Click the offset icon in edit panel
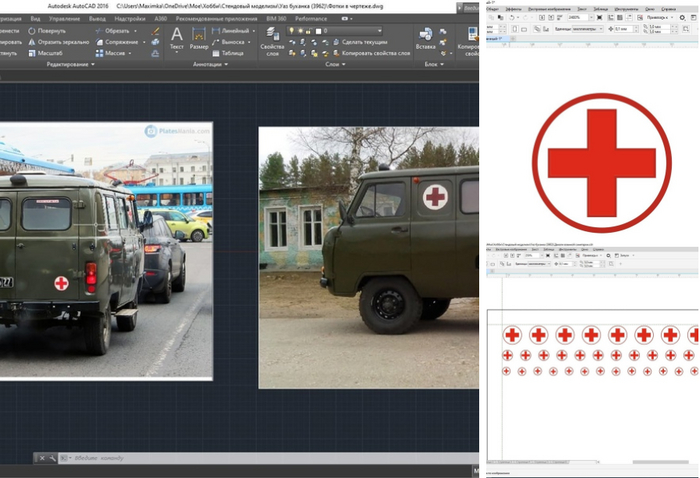Image resolution: width=700 pixels, height=478 pixels. point(155,53)
